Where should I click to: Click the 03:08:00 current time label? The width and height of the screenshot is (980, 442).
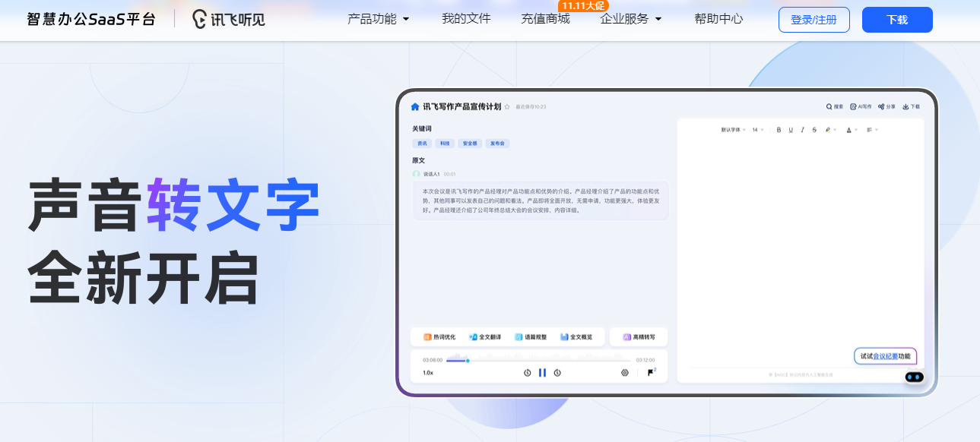432,360
